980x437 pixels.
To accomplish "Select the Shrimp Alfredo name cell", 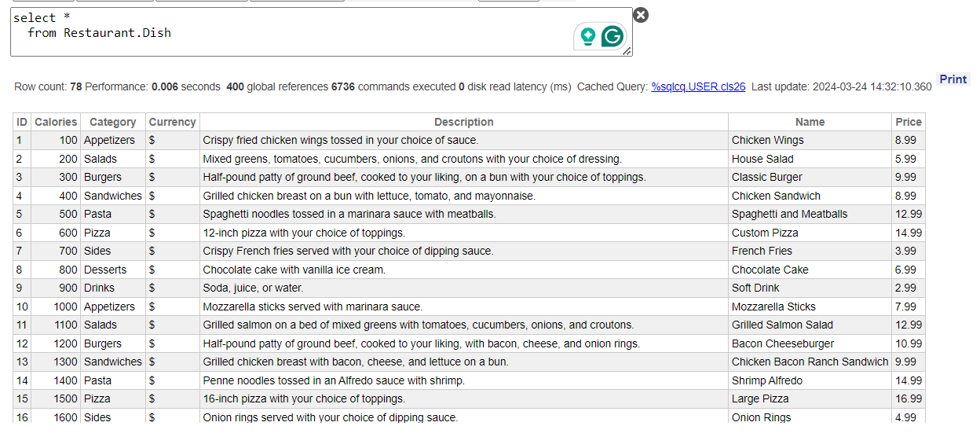I will pyautogui.click(x=766, y=380).
